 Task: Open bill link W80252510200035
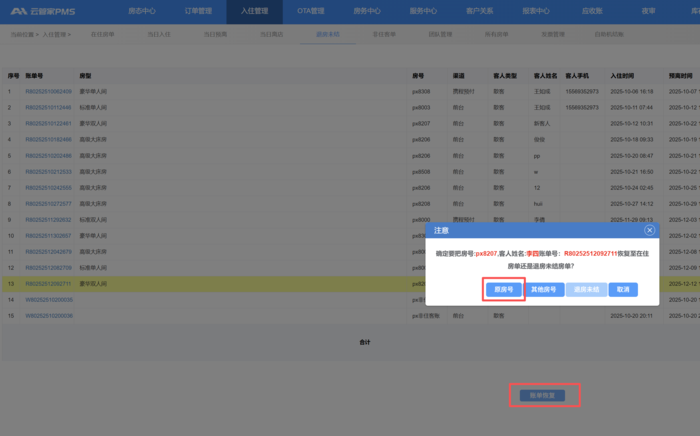(48, 299)
